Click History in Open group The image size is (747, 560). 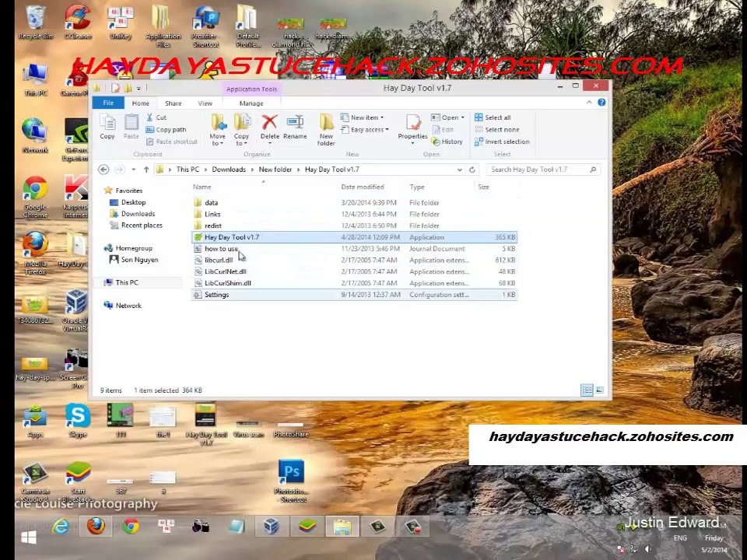pyautogui.click(x=447, y=142)
